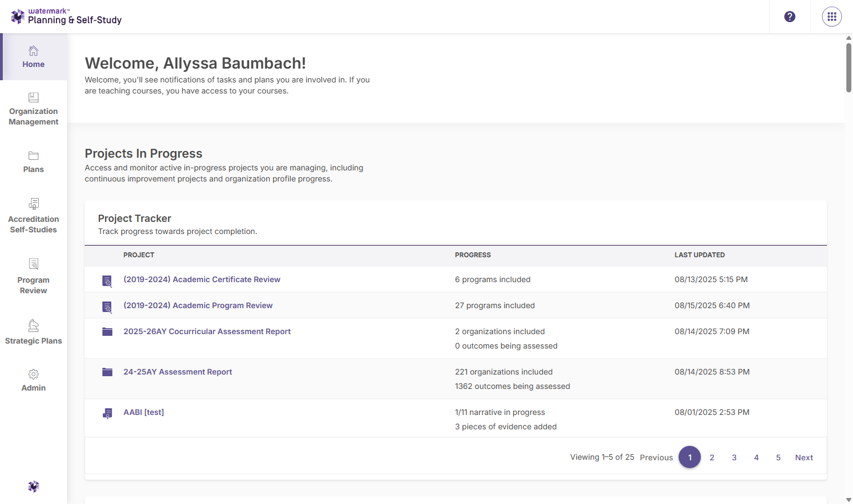This screenshot has height=504, width=853.
Task: Open (2019-2024) Academic Program Review link
Action: pyautogui.click(x=198, y=305)
